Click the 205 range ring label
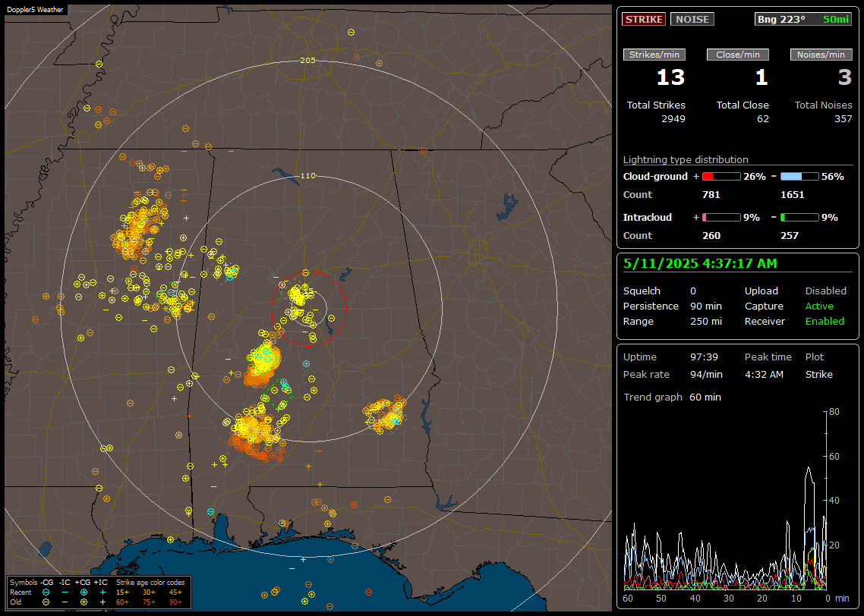 (307, 60)
